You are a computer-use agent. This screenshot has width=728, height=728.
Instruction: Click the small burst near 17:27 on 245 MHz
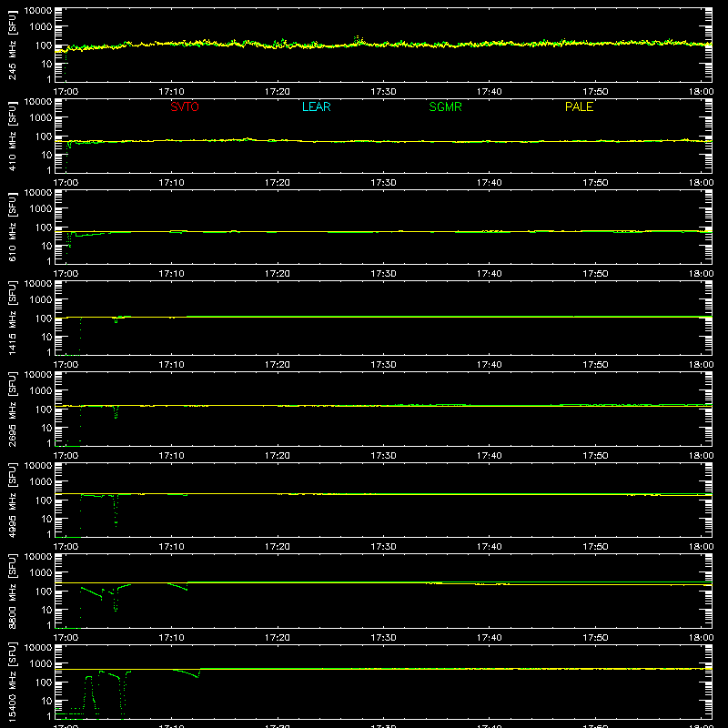click(x=358, y=40)
